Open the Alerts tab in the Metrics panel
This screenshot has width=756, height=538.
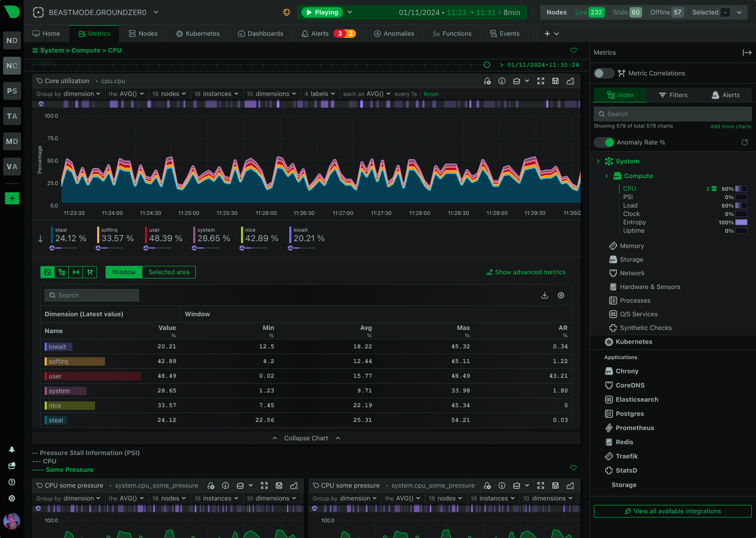tap(726, 95)
